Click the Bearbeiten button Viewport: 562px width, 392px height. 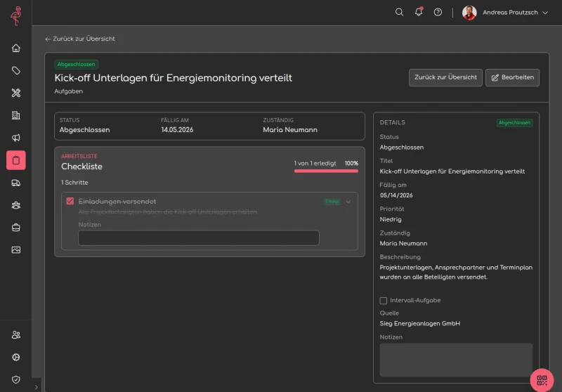pyautogui.click(x=512, y=77)
